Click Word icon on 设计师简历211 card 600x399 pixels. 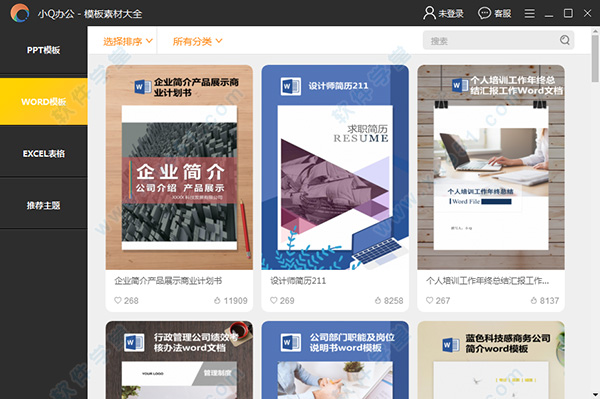click(x=290, y=86)
